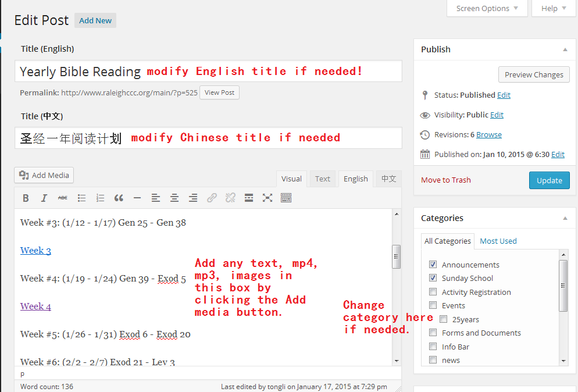This screenshot has height=392, width=578.
Task: Click the categories list scrollbar thumb
Action: tap(563, 286)
